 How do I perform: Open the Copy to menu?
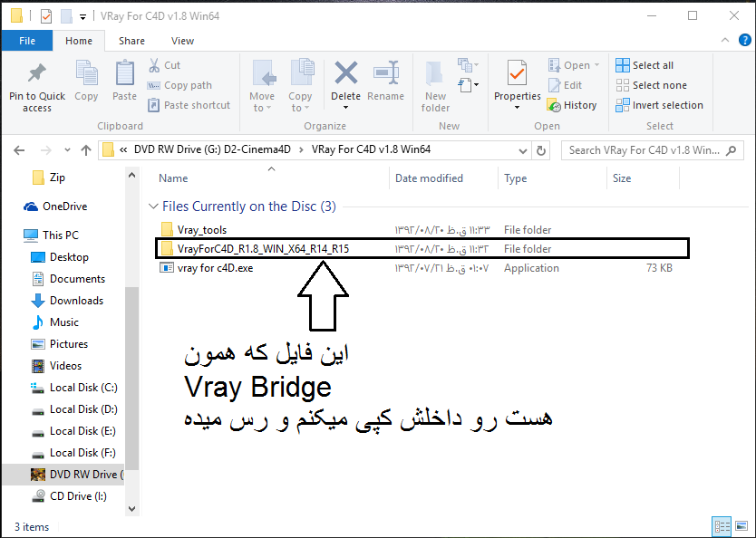coord(300,86)
